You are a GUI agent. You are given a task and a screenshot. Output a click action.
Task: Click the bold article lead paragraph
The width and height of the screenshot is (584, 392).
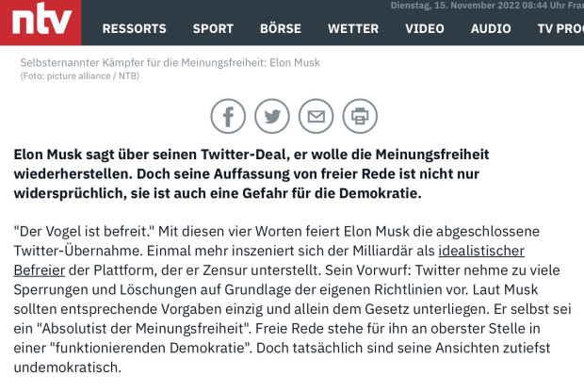pyautogui.click(x=251, y=173)
